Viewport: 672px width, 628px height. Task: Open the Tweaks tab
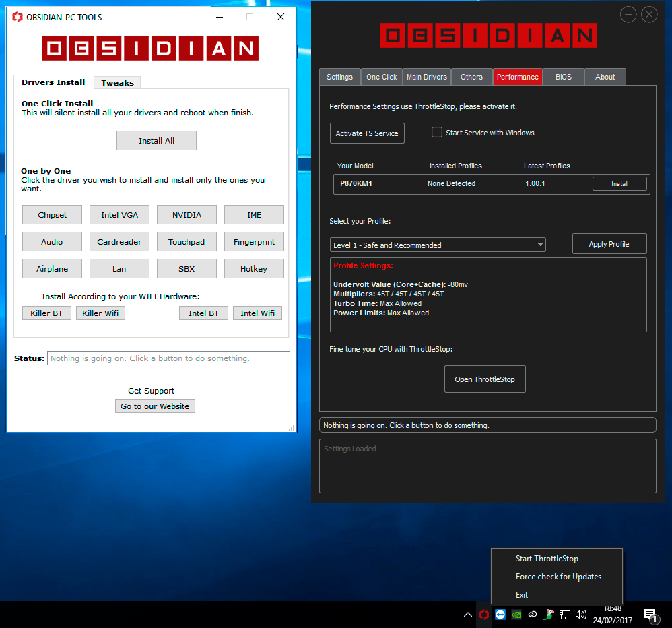pos(117,83)
